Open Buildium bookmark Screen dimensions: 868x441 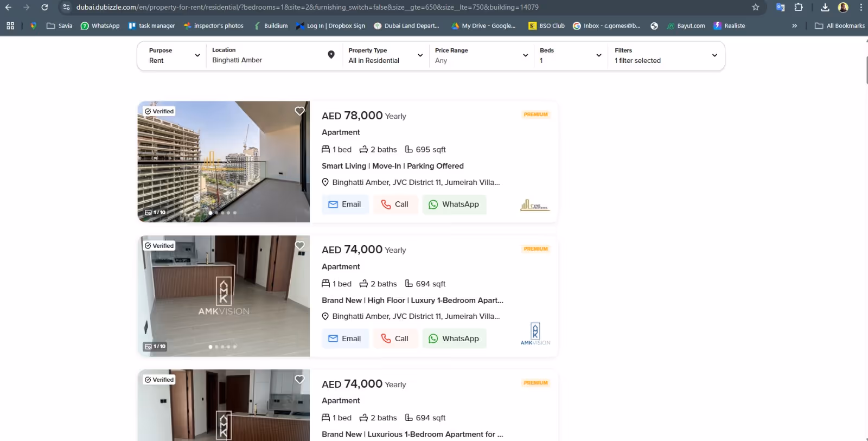point(270,25)
